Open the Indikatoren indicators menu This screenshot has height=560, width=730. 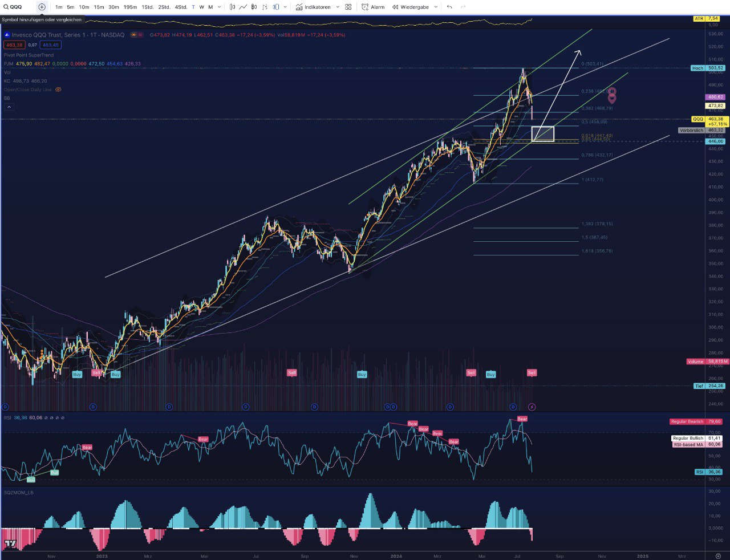coord(314,7)
